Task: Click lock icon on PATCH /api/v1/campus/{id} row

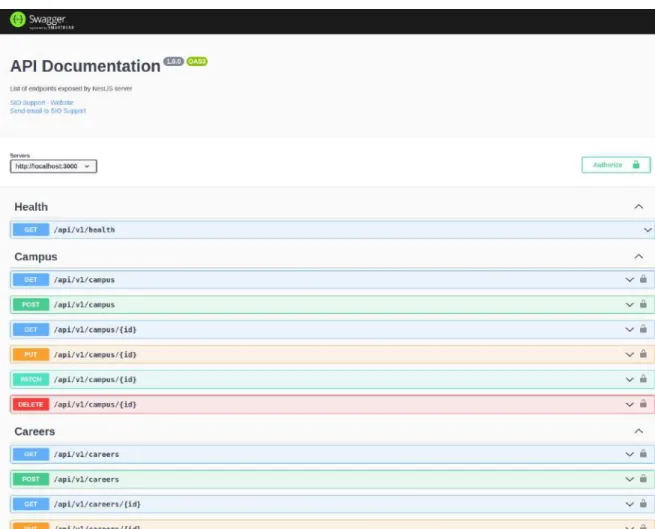Action: coord(643,379)
